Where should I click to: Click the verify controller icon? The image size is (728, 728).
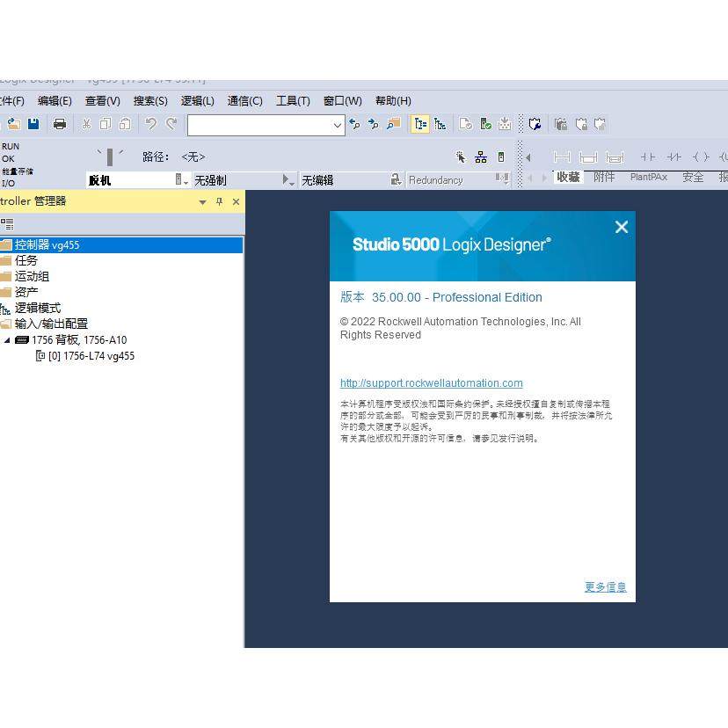pos(485,124)
